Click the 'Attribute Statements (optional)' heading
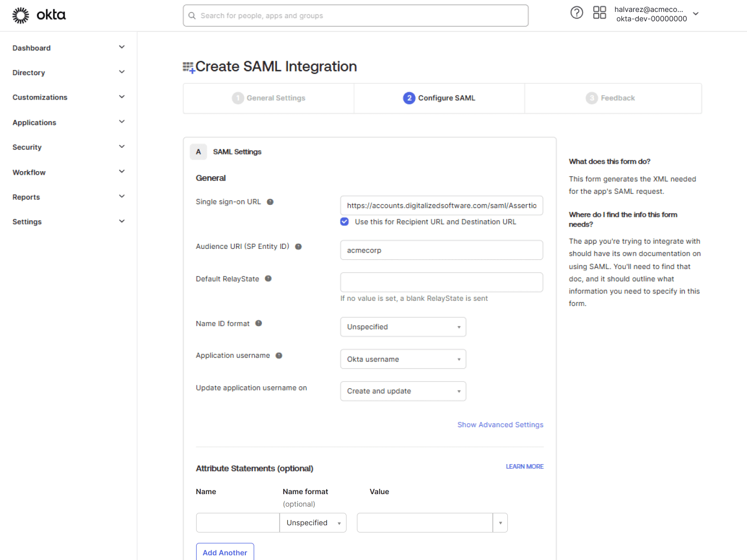Viewport: 747px width, 560px height. coord(255,469)
